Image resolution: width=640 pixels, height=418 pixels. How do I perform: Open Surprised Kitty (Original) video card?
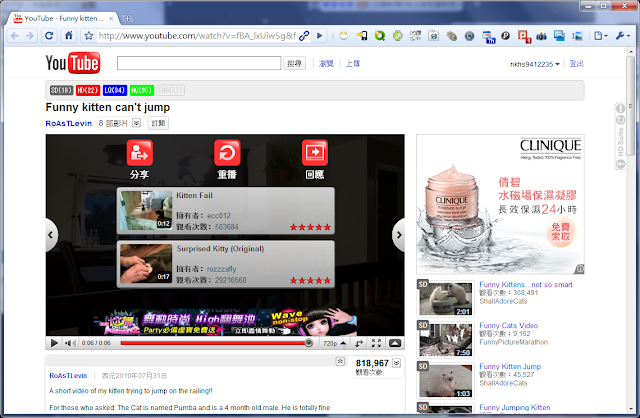click(x=226, y=264)
